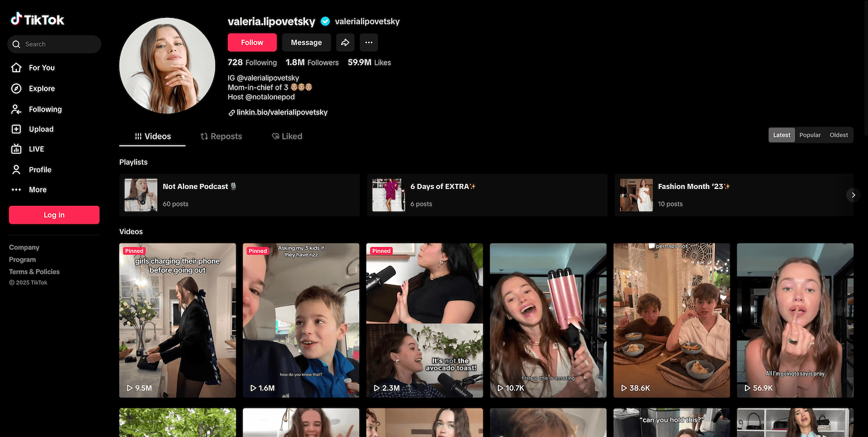This screenshot has height=437, width=868.
Task: Open More options in the sidebar
Action: pos(37,190)
